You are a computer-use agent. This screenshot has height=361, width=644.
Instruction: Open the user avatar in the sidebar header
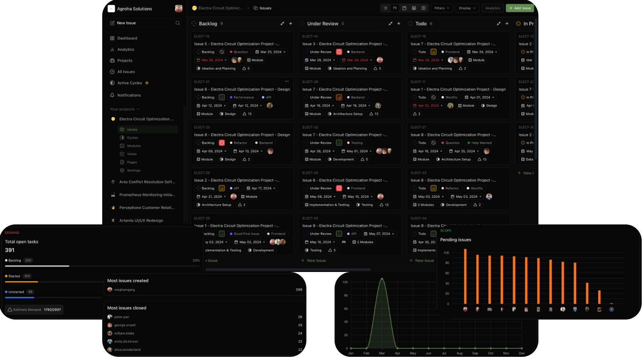[179, 8]
